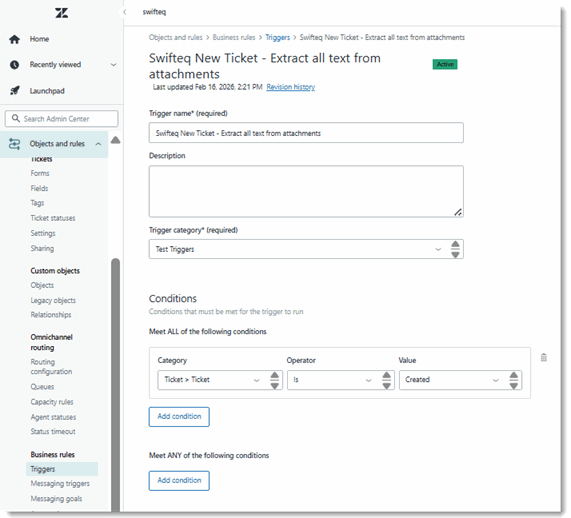
Task: Click the Description field resize handle
Action: [458, 212]
